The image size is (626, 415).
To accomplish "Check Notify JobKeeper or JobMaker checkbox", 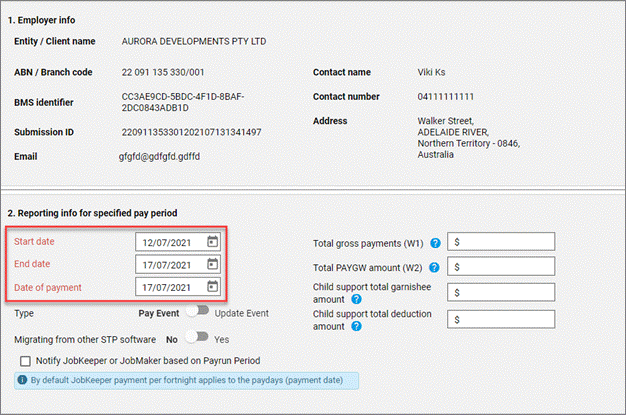I will click(25, 360).
